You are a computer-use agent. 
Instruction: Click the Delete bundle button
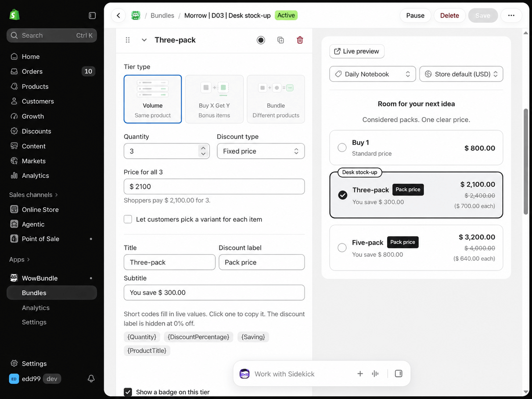pos(450,15)
